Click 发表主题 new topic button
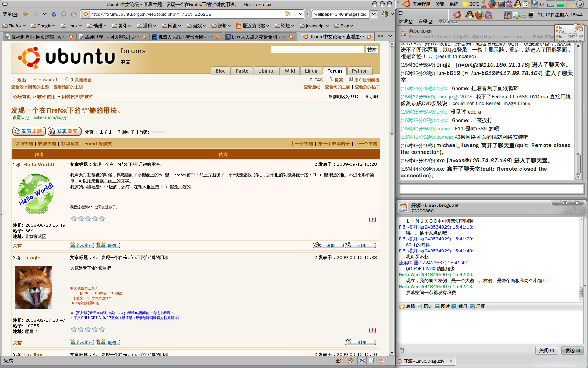The image size is (588, 368). 29,131
